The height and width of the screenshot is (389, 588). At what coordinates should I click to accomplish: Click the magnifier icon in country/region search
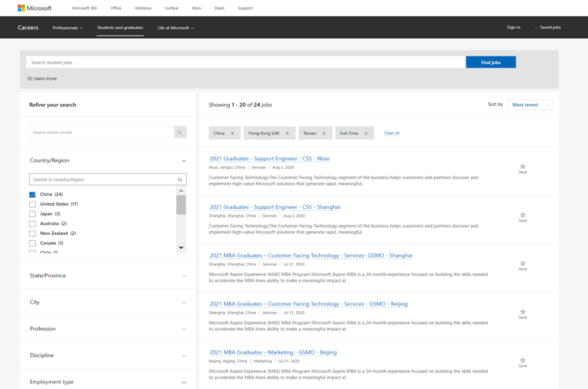click(x=180, y=180)
